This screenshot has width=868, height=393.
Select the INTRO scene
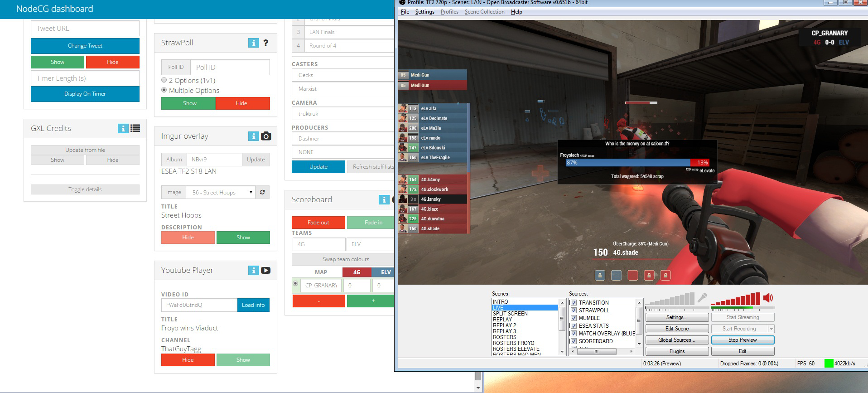pos(526,302)
